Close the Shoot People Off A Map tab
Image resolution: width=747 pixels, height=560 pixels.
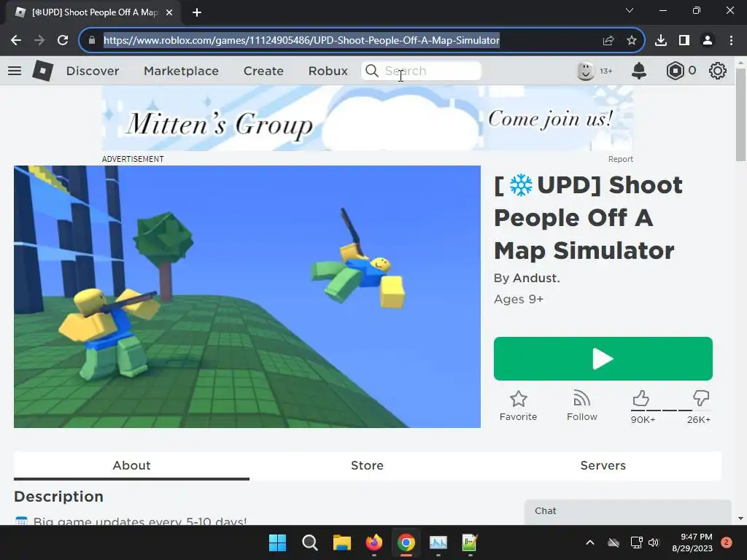click(169, 12)
